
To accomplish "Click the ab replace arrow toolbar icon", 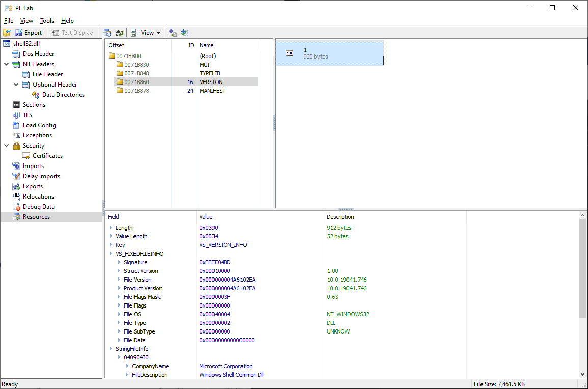I will click(120, 33).
